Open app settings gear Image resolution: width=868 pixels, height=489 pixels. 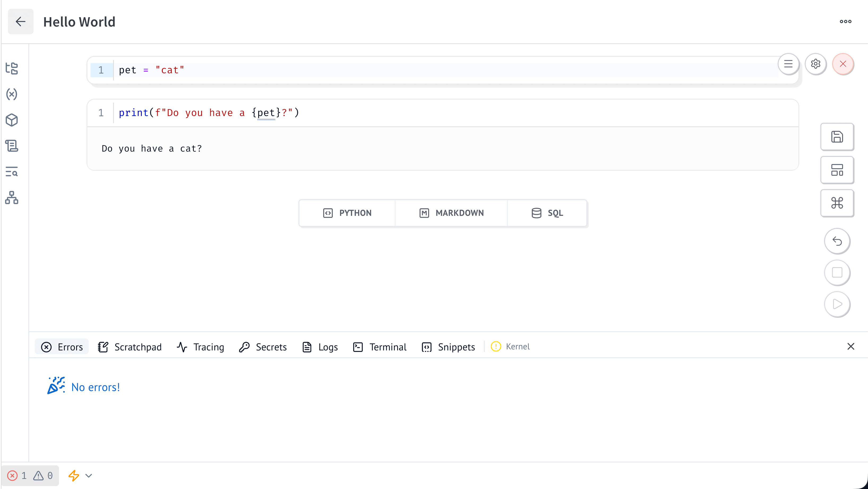point(815,64)
